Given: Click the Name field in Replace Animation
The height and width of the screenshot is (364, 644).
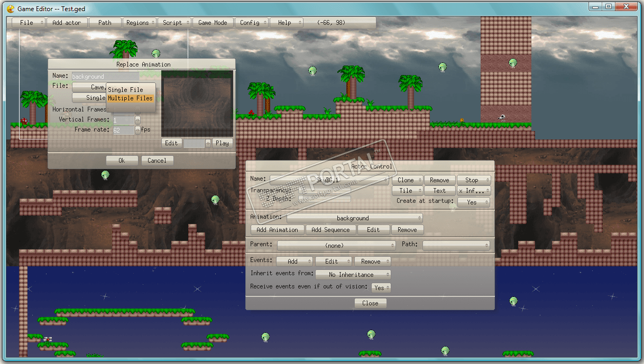Looking at the screenshot, I should 105,77.
